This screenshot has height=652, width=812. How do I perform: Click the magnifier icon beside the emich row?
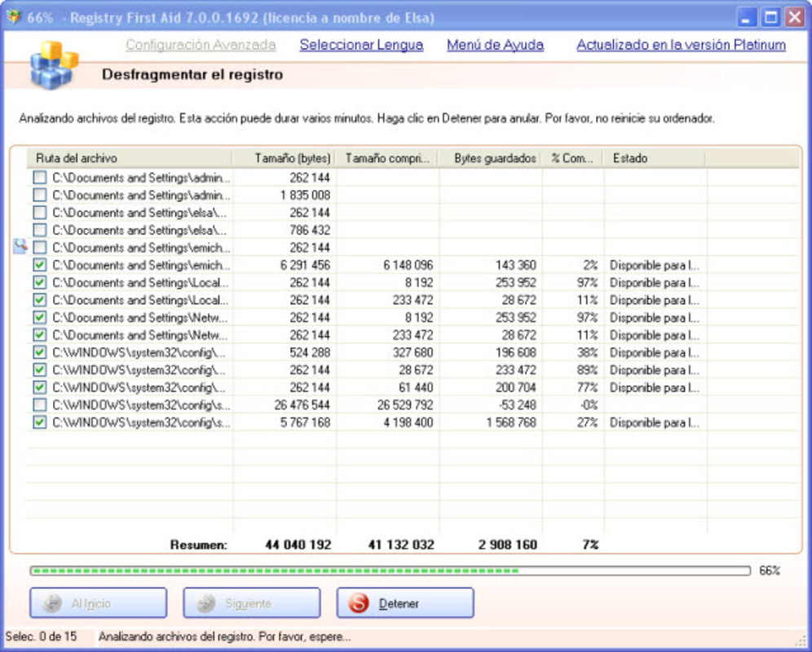click(x=20, y=246)
